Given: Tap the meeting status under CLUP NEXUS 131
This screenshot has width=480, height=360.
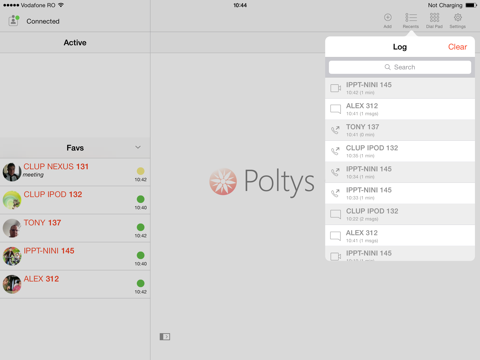Looking at the screenshot, I should (33, 175).
